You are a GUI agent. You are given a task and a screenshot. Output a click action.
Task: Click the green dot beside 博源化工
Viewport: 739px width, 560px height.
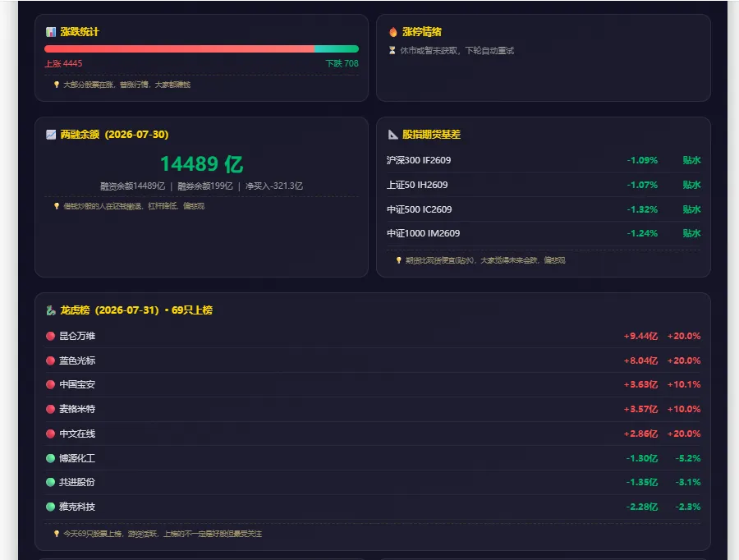tap(50, 458)
